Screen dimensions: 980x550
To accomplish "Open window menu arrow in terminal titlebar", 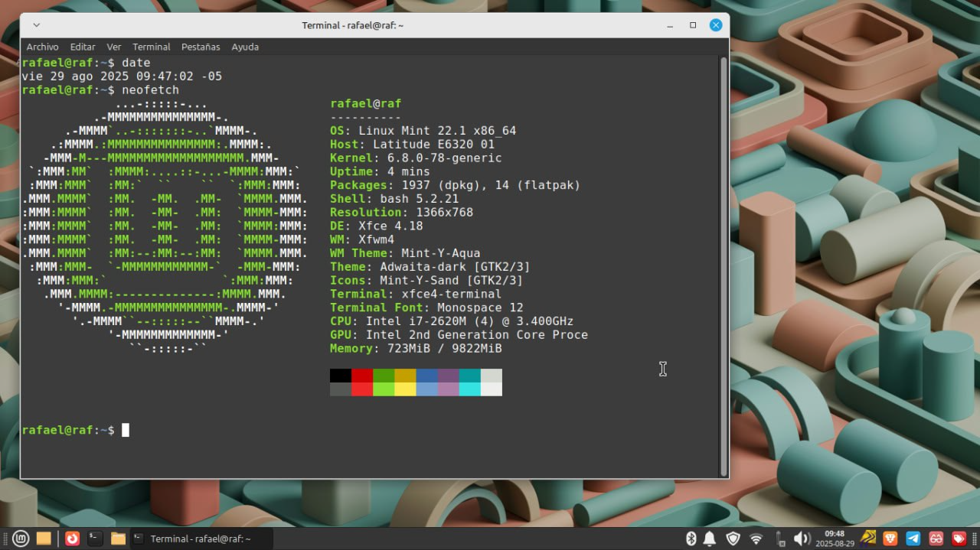I will 36,25.
